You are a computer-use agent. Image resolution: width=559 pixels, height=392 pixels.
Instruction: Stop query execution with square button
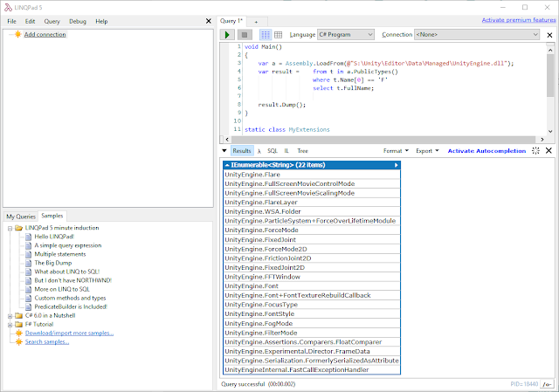point(245,35)
